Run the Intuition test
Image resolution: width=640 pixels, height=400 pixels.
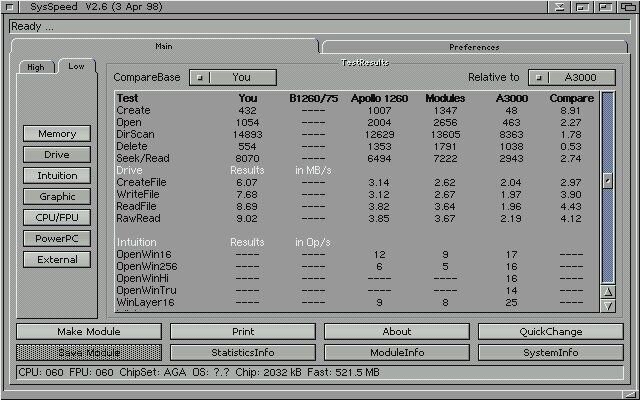[x=57, y=176]
